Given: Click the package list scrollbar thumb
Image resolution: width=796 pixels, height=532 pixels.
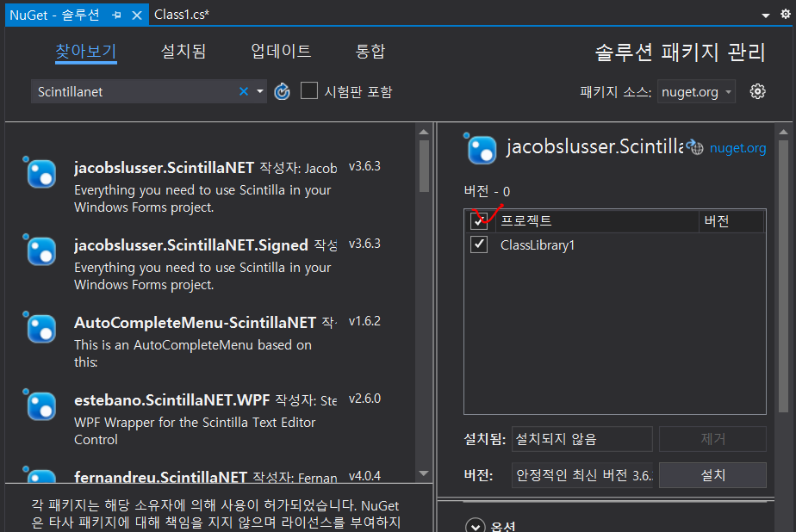Looking at the screenshot, I should (x=424, y=166).
